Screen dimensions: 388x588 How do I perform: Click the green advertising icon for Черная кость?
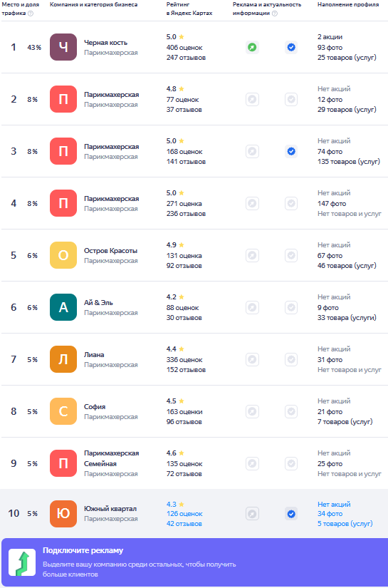[253, 47]
